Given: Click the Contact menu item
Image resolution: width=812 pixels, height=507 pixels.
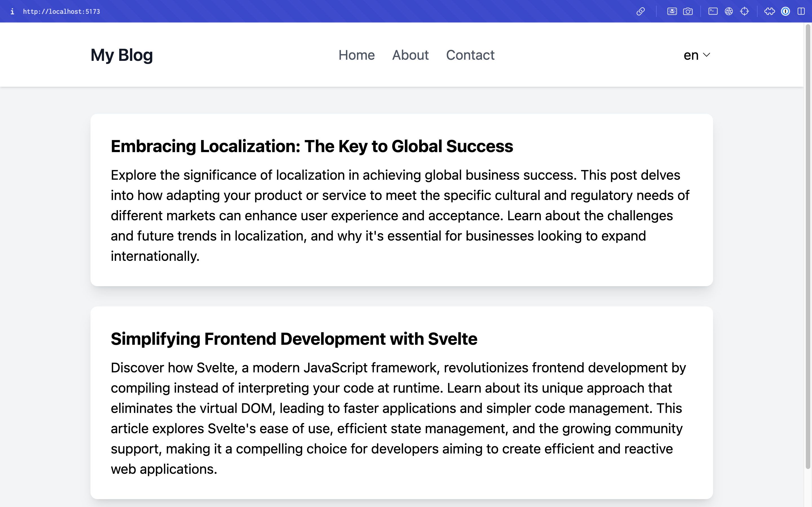Looking at the screenshot, I should (x=470, y=54).
